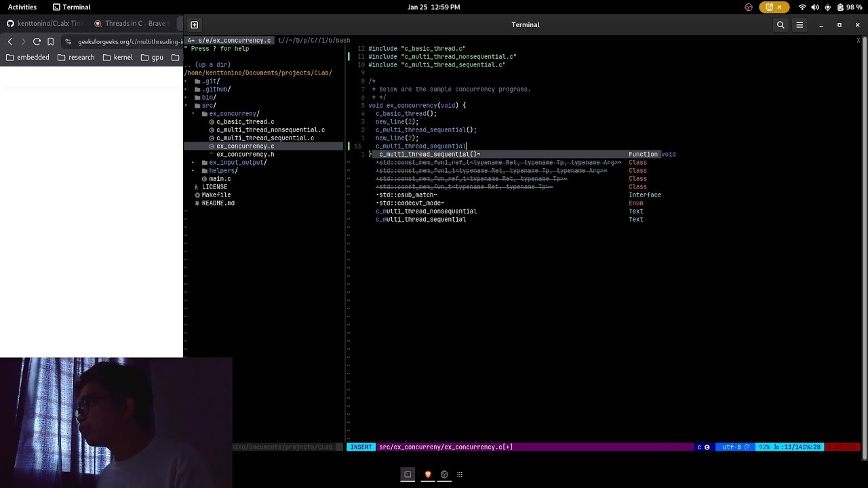This screenshot has height=488, width=868.
Task: Open site settings icon in Brave address bar
Action: pos(68,41)
